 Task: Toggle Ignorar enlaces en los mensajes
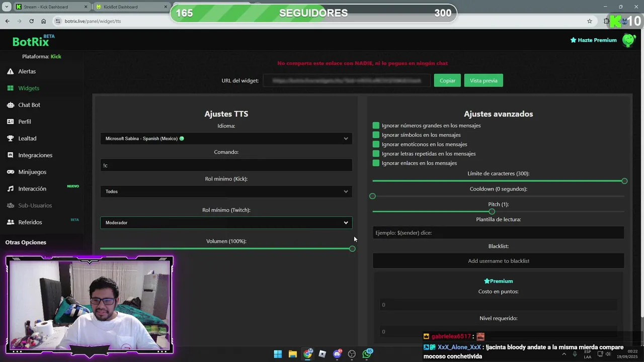coord(376,163)
